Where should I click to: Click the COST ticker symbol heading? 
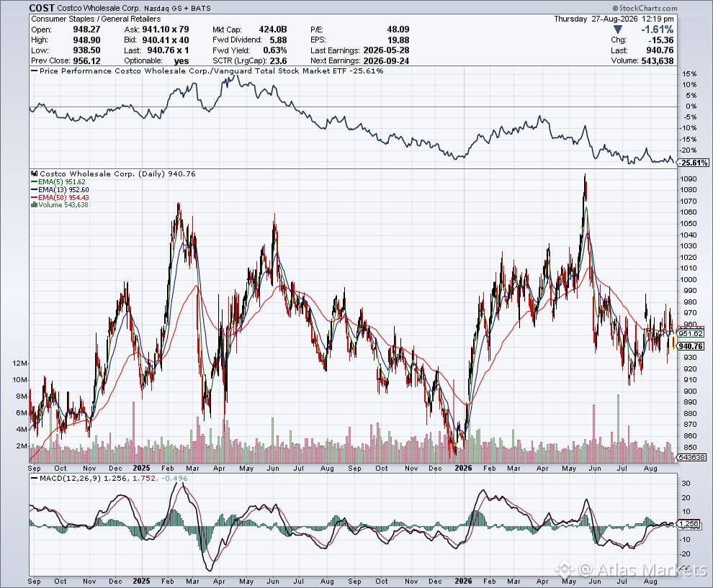click(42, 8)
